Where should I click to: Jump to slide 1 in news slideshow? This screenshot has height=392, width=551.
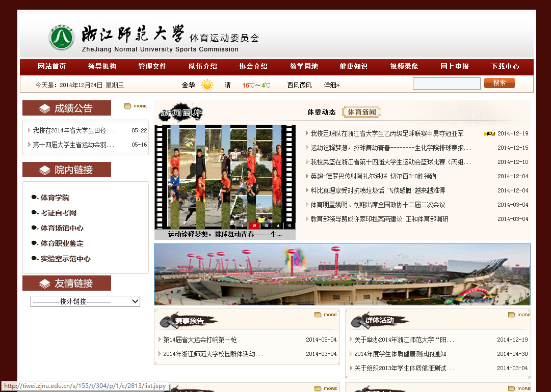[242, 226]
